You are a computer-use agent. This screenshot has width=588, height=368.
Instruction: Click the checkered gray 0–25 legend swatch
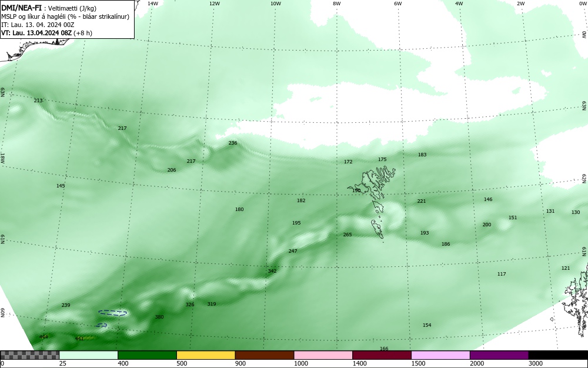coord(29,355)
